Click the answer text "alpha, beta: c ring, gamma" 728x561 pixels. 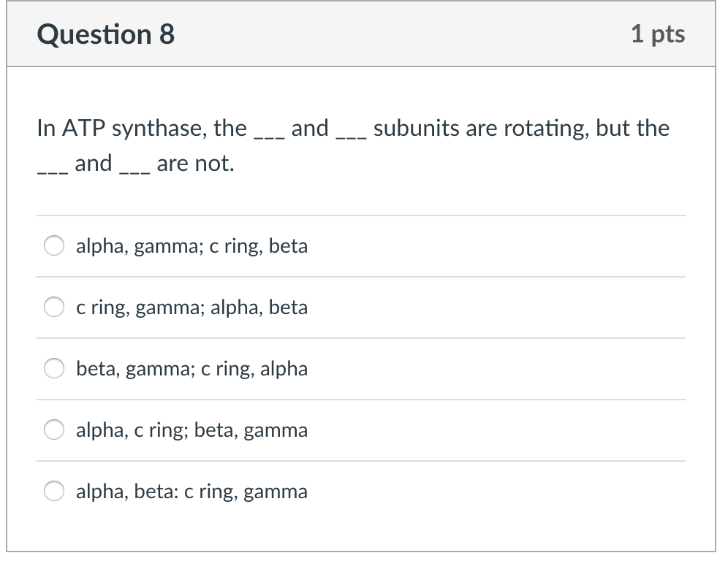192,492
